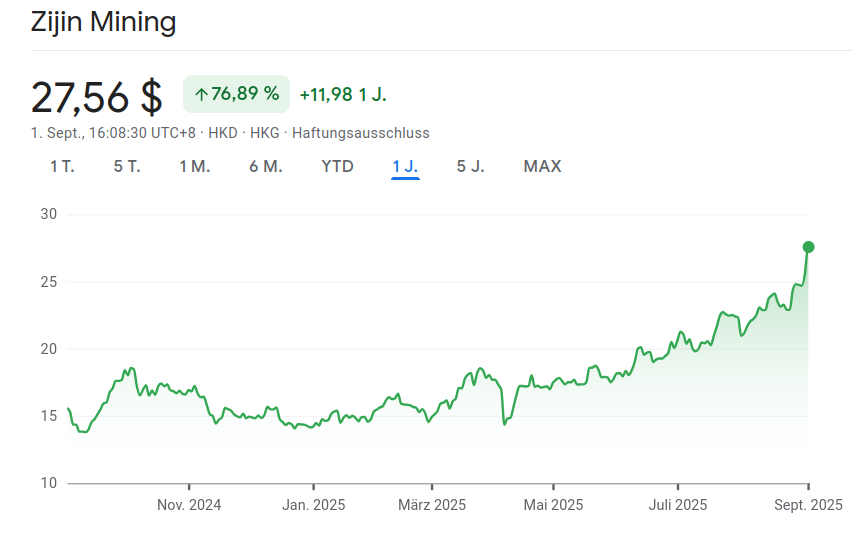The height and width of the screenshot is (537, 853).
Task: Show the MAX time range
Action: pyautogui.click(x=542, y=166)
